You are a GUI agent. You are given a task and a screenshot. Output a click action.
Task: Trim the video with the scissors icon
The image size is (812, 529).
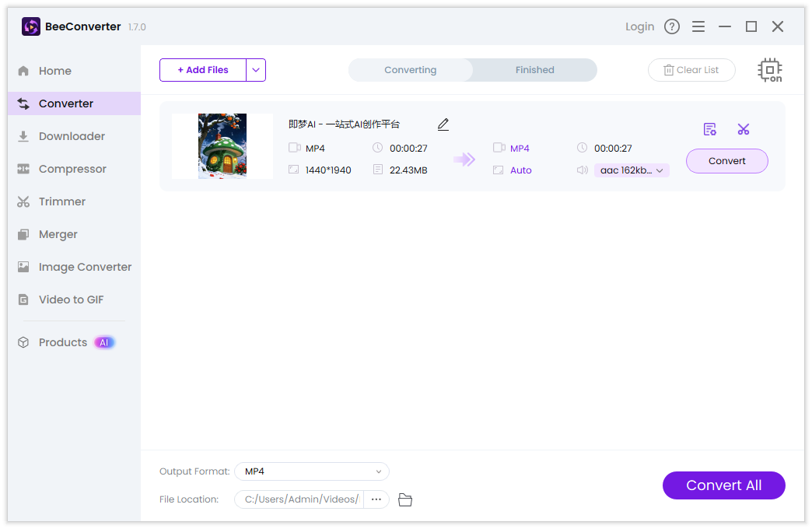coord(744,128)
